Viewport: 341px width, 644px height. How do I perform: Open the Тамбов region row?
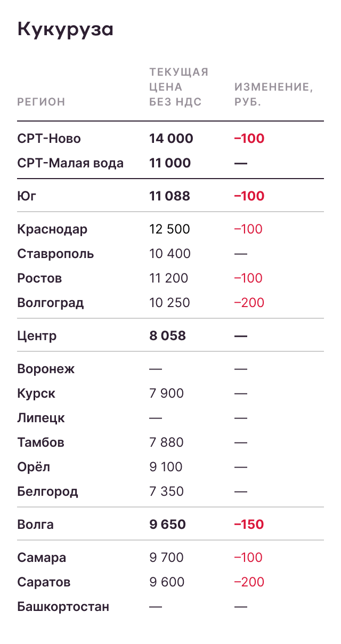(40, 442)
